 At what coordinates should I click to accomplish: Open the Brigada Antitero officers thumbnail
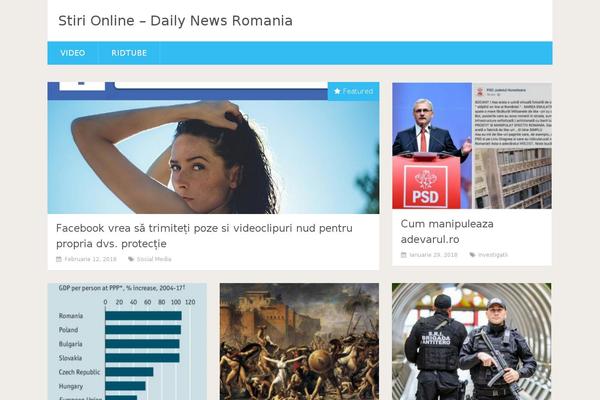[x=472, y=341]
